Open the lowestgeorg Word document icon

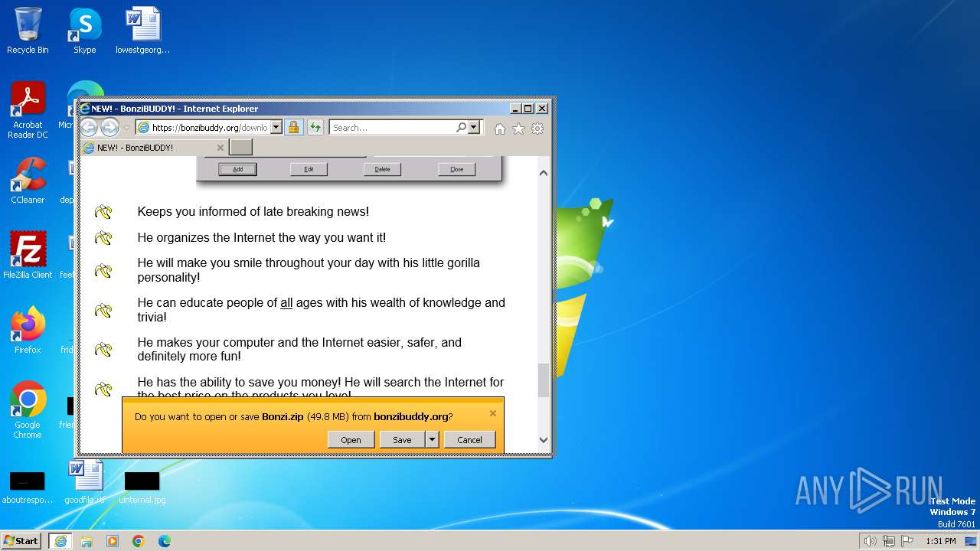pyautogui.click(x=143, y=31)
